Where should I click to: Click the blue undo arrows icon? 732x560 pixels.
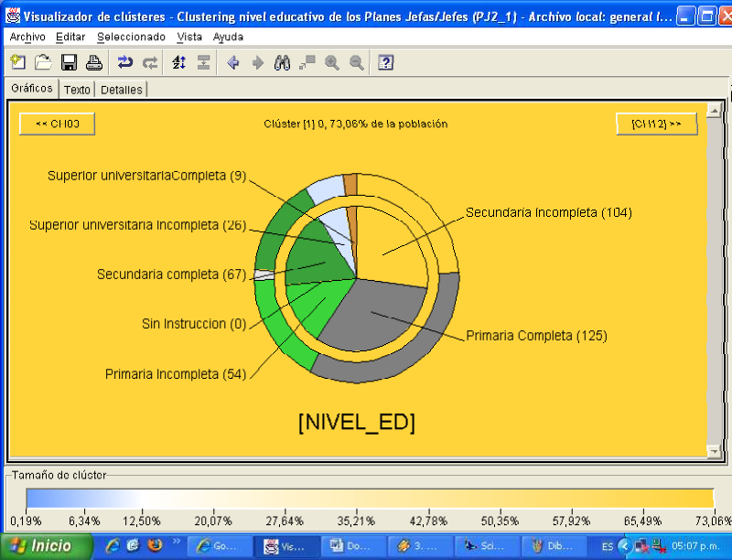coord(125,62)
